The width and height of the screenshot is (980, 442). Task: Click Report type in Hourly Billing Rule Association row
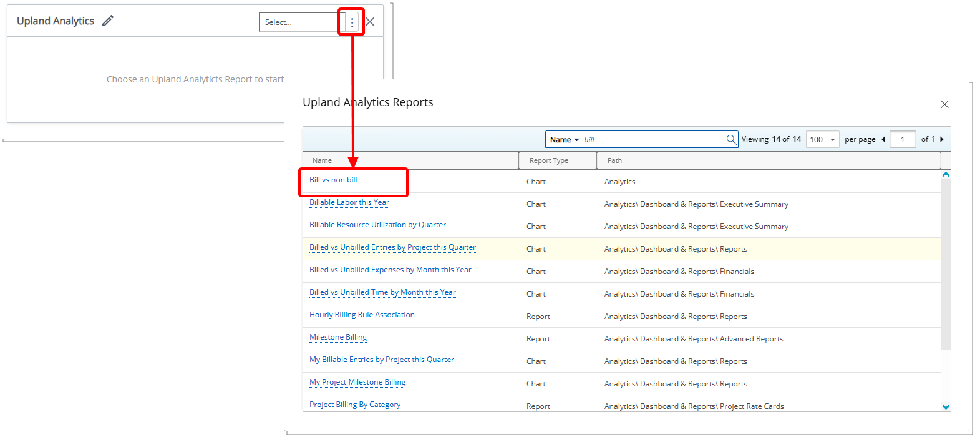pyautogui.click(x=538, y=317)
